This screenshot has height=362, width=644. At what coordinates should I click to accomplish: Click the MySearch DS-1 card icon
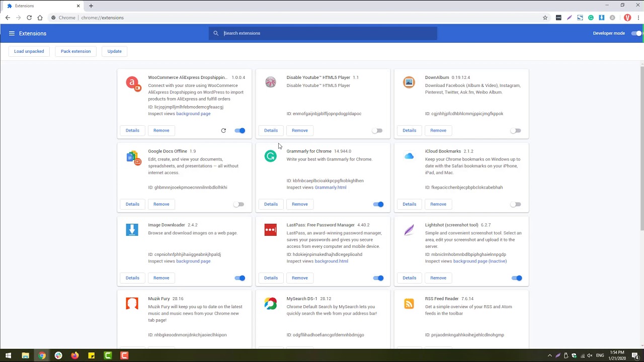tap(271, 304)
